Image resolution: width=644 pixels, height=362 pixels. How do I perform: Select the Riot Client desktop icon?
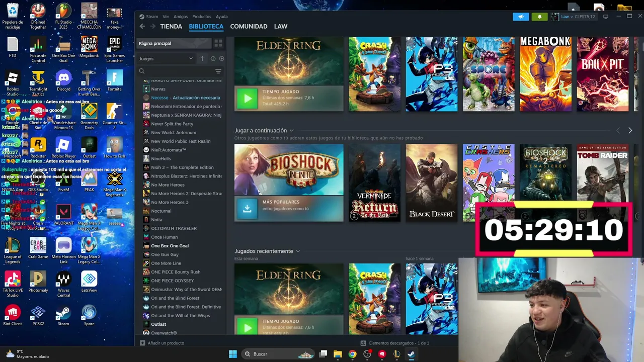pyautogui.click(x=13, y=315)
